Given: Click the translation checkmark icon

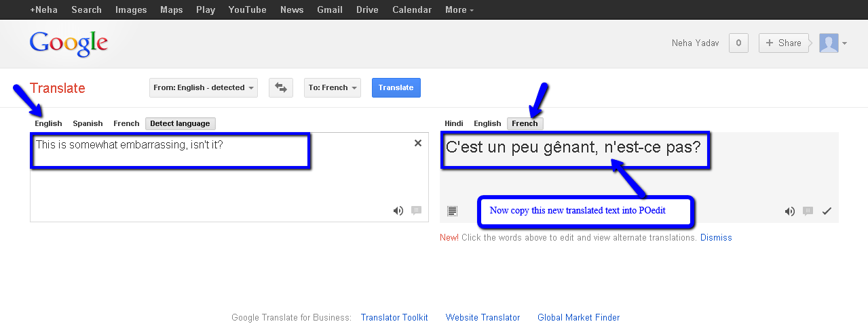Looking at the screenshot, I should (827, 211).
